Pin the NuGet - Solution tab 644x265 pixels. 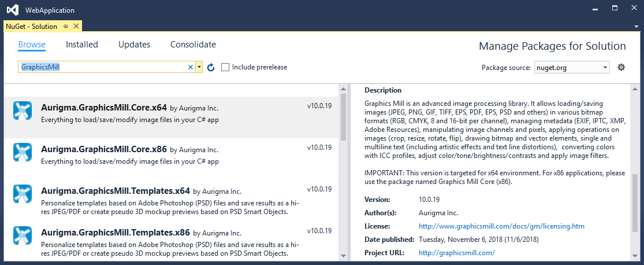click(66, 27)
